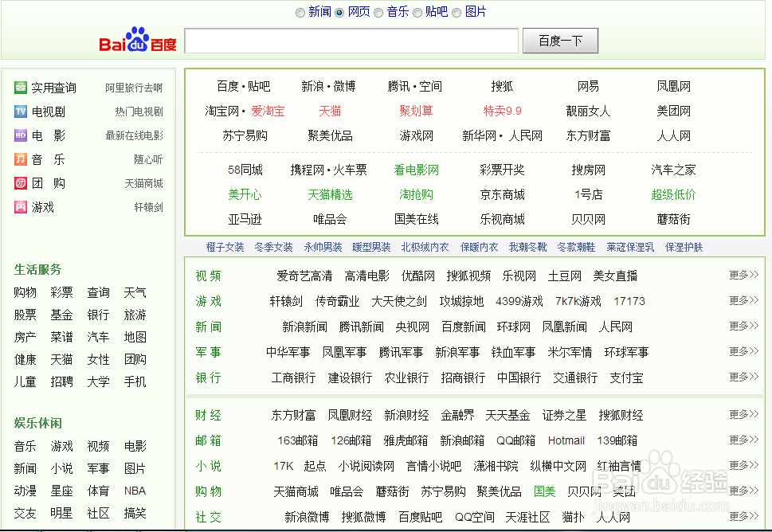Open the 起点 novel link
The height and width of the screenshot is (532, 772).
[x=315, y=466]
